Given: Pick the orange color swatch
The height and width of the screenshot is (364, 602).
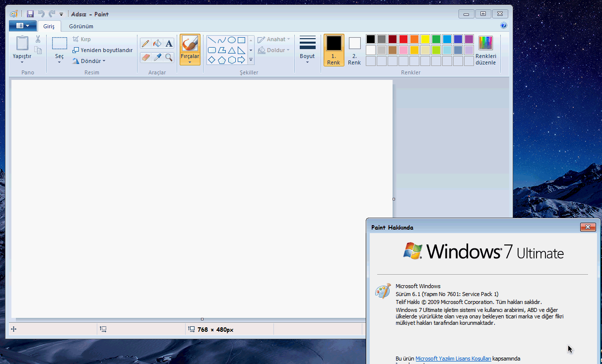Looking at the screenshot, I should pos(414,39).
